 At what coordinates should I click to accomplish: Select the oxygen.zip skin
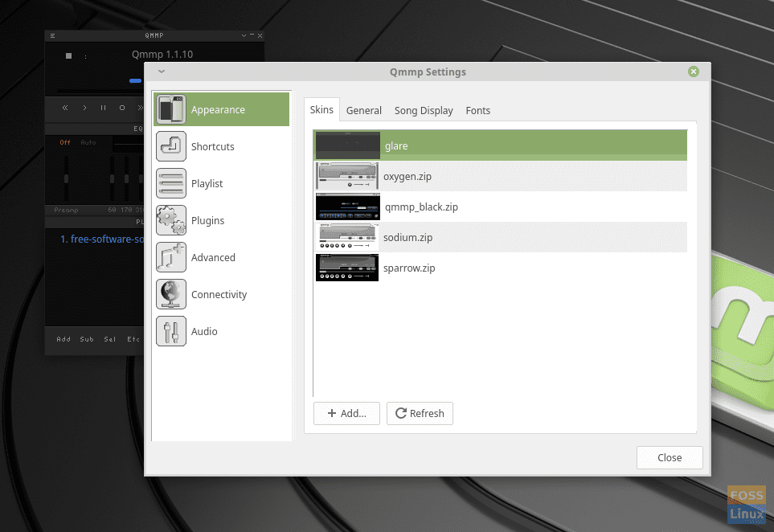tap(501, 176)
